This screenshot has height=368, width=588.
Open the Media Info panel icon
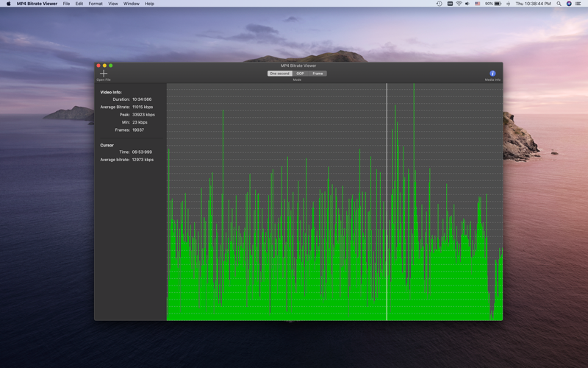pos(492,73)
